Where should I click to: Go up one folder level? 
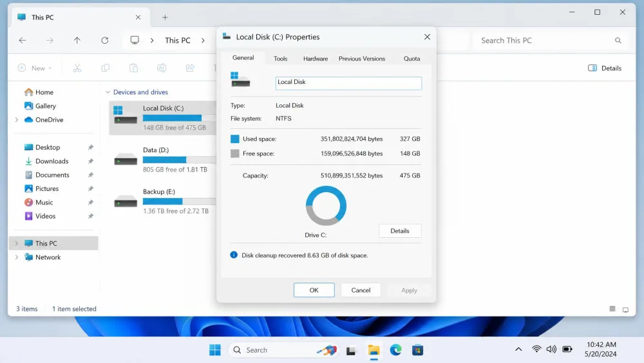pyautogui.click(x=77, y=40)
